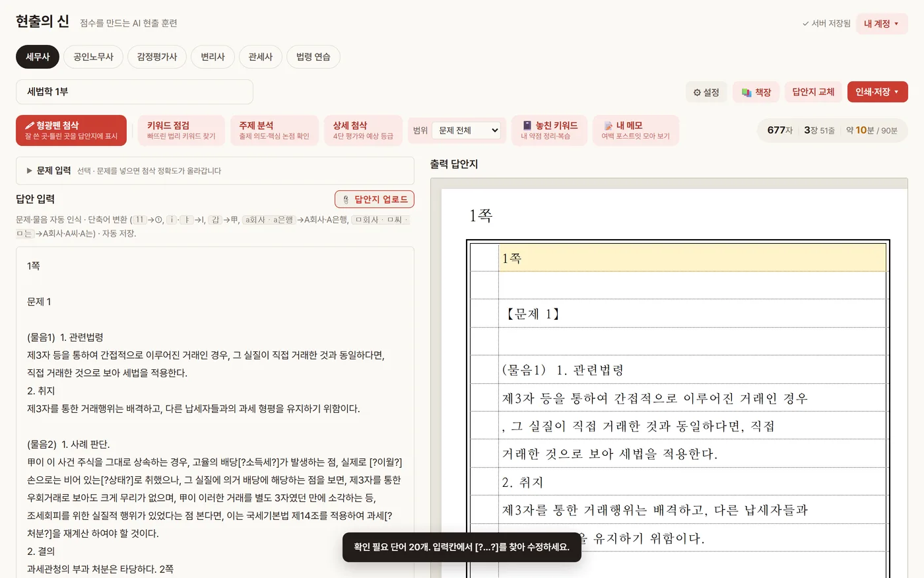This screenshot has height=578, width=924.
Task: Click the 3장 51줄 page count
Action: point(819,130)
